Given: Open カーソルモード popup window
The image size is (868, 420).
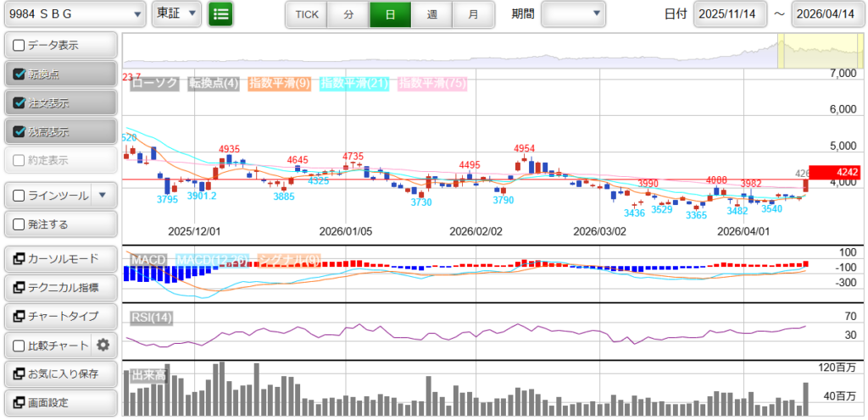Looking at the screenshot, I should (x=60, y=259).
